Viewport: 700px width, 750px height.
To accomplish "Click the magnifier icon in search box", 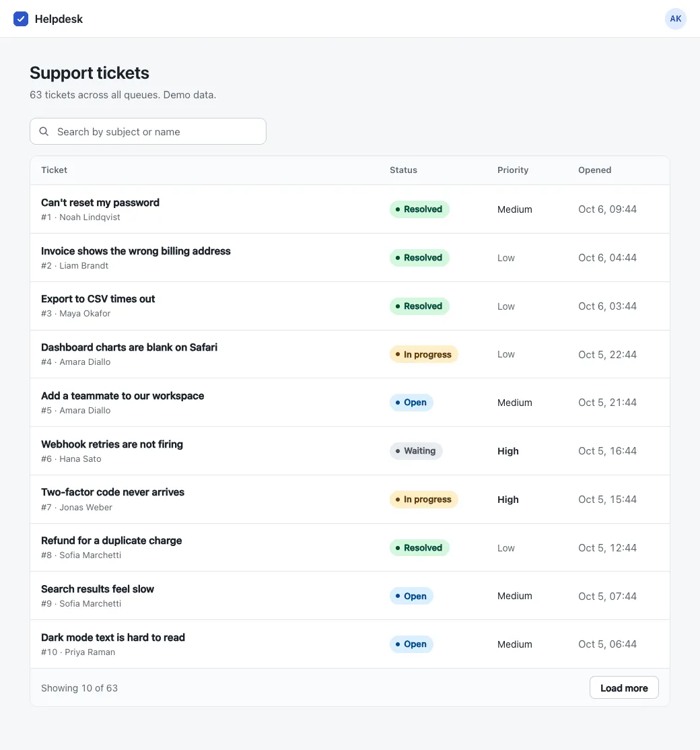I will pyautogui.click(x=44, y=131).
